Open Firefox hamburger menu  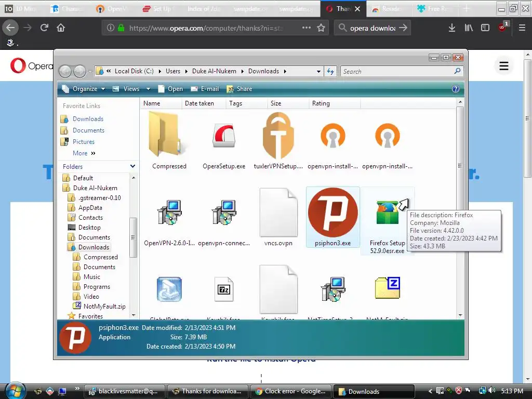pyautogui.click(x=522, y=28)
